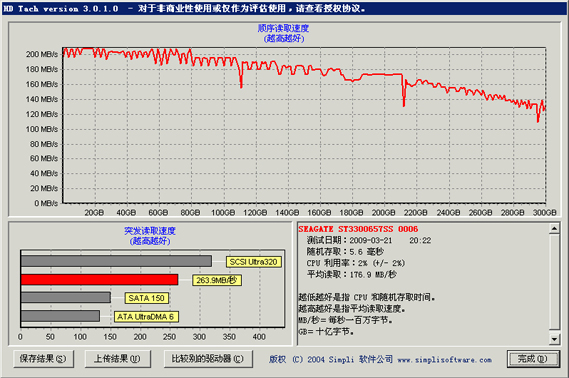The image size is (569, 378).
Task: Click the 保存结果(S) button
Action: pyautogui.click(x=43, y=359)
